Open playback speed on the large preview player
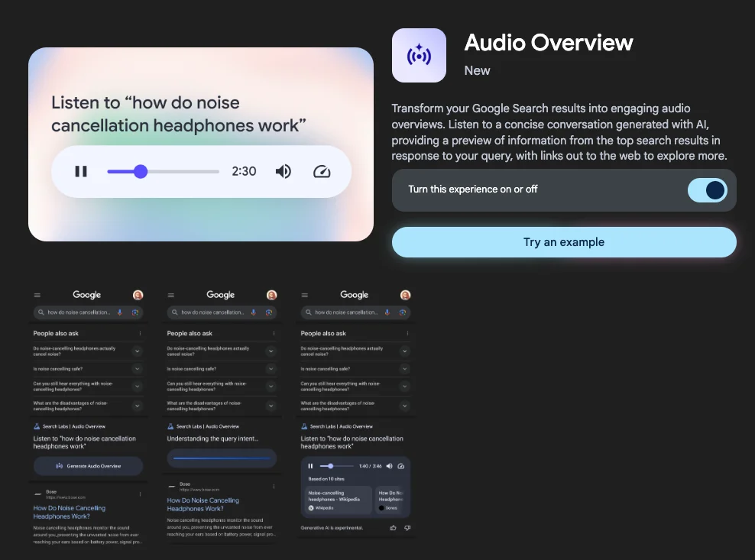 (322, 171)
